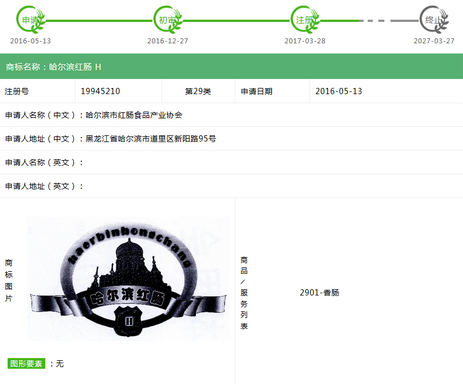This screenshot has width=463, height=384.
Task: Click the 商标名称 green header bar
Action: click(x=231, y=67)
